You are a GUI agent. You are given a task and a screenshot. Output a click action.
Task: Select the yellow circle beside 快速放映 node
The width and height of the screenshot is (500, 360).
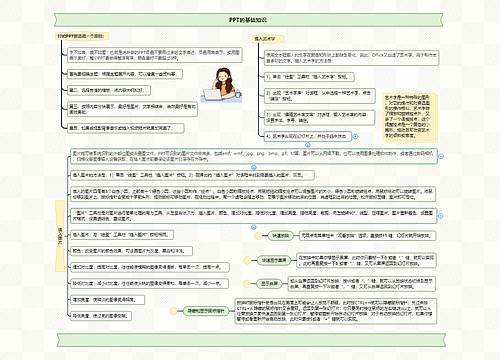[x=258, y=236]
